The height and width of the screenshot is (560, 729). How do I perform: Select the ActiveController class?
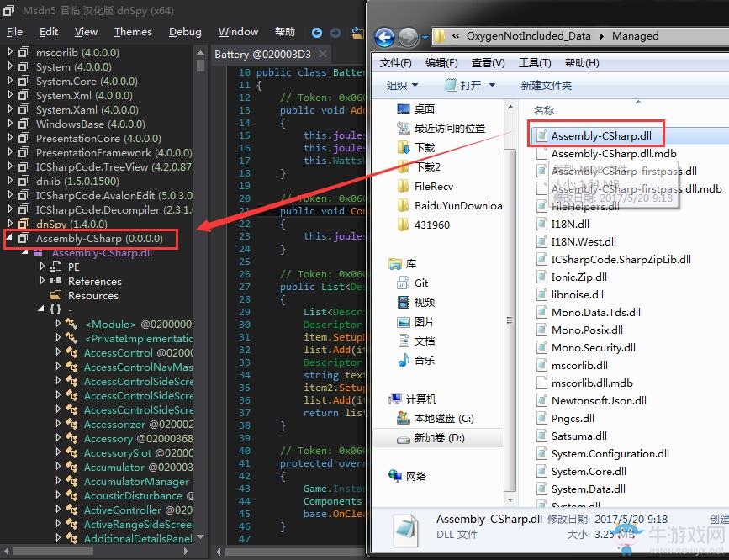coord(122,510)
